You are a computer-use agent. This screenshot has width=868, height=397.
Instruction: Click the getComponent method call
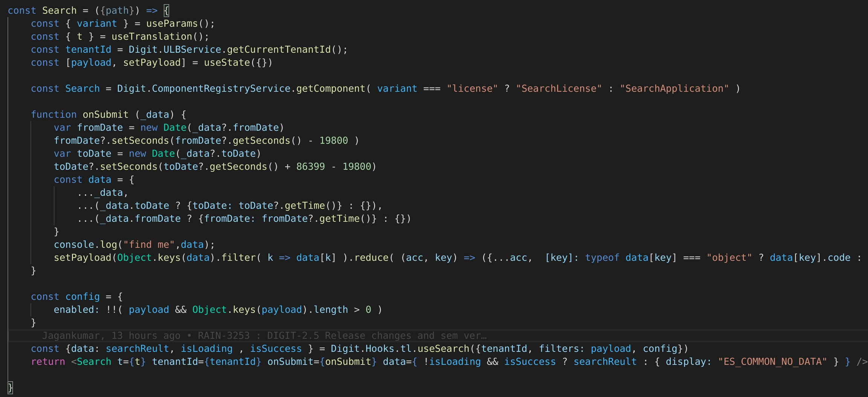tap(330, 89)
